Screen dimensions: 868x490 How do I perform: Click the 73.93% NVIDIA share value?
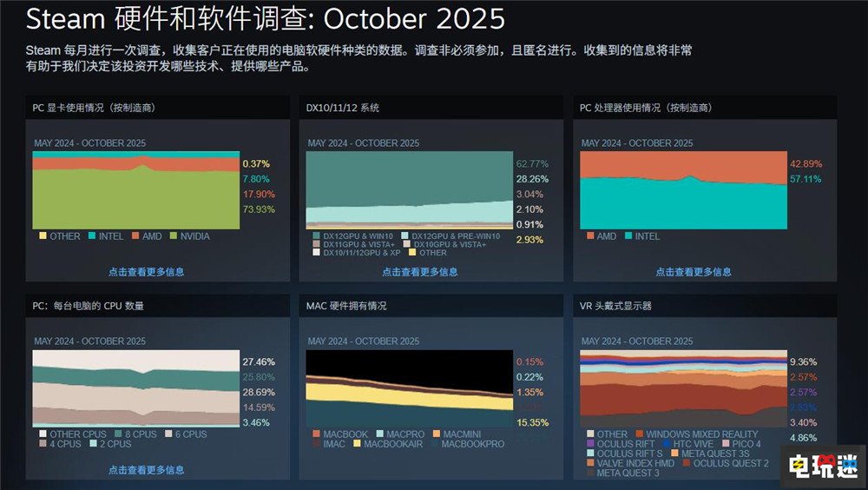(x=259, y=209)
